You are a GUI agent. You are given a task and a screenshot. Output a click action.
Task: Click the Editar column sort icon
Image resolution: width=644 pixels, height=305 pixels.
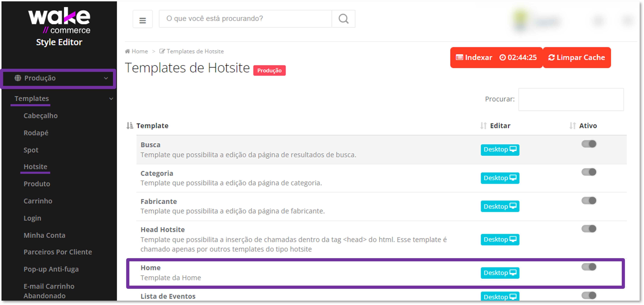[483, 126]
